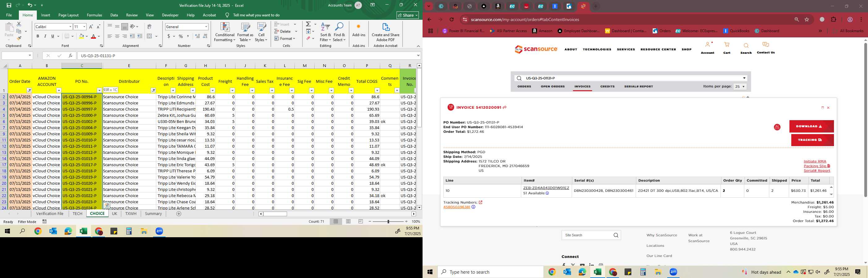
Task: Open the Data ribbon tab
Action: (114, 15)
